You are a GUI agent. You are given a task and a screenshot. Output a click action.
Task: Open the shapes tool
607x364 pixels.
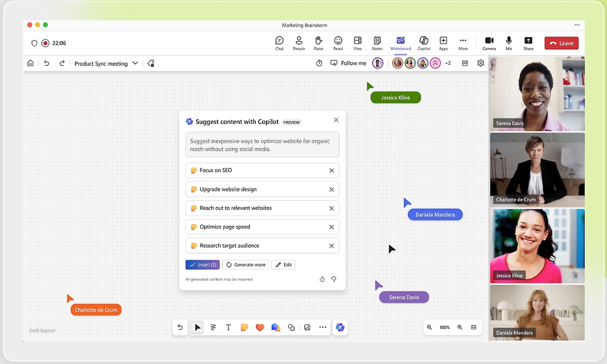coord(291,327)
